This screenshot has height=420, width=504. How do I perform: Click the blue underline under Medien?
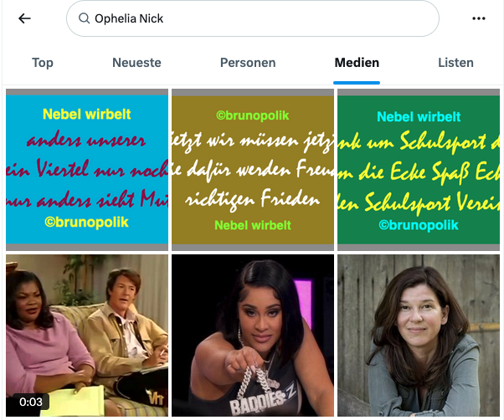pos(357,83)
